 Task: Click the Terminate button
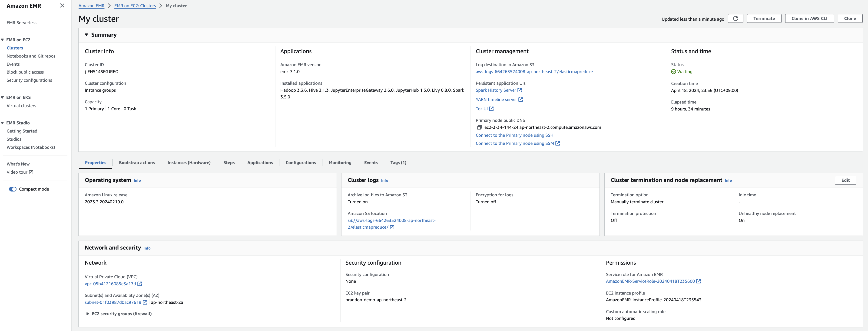(x=764, y=19)
